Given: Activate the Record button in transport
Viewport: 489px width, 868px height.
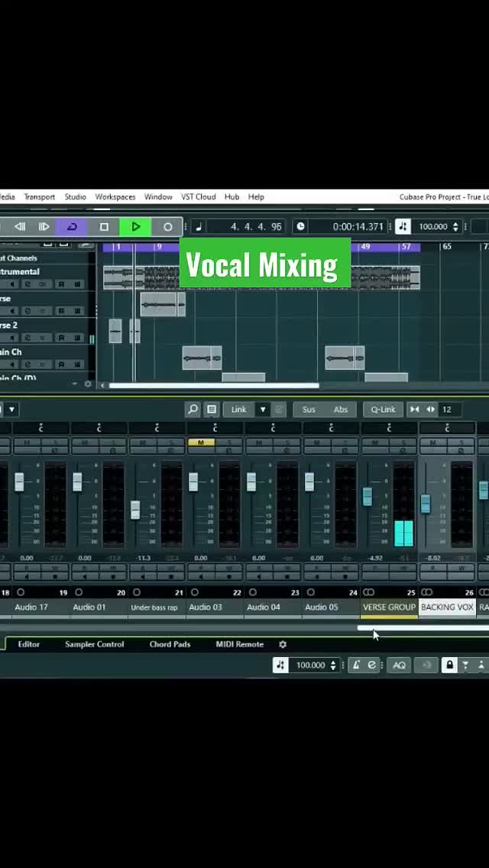Looking at the screenshot, I should click(167, 226).
